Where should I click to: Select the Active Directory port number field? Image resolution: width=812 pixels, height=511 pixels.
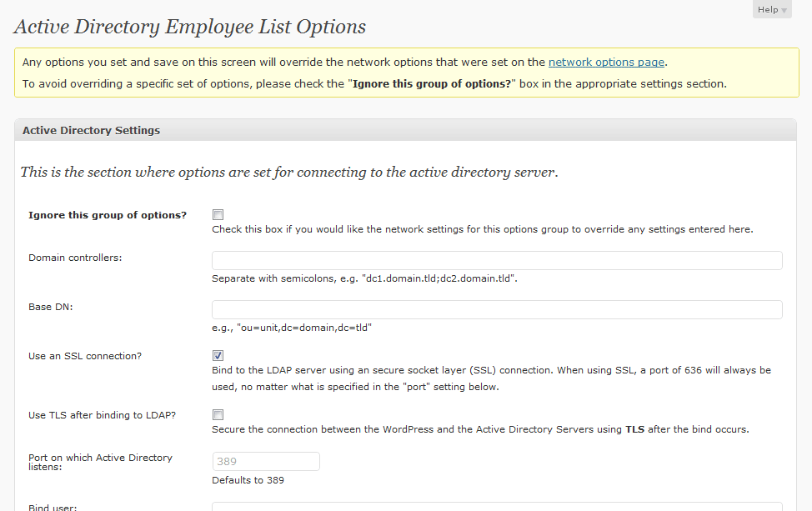pyautogui.click(x=265, y=461)
